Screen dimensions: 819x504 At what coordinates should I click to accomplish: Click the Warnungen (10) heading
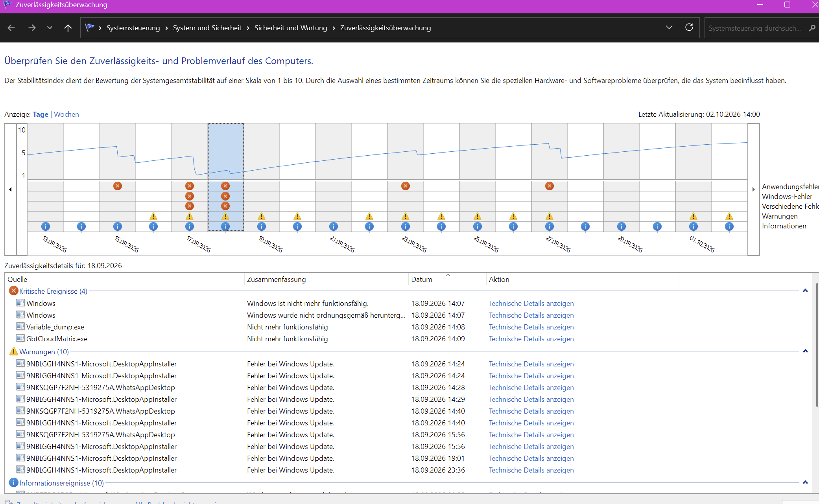[44, 352]
